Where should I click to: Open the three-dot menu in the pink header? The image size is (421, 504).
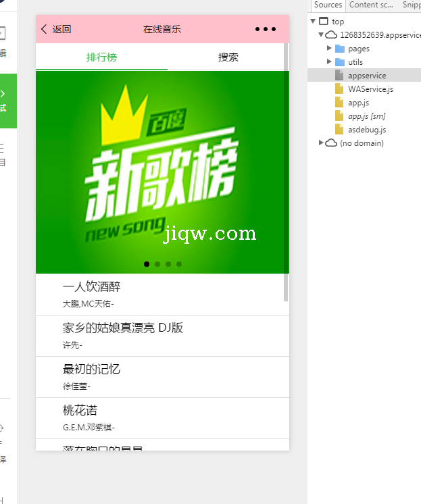coord(266,29)
